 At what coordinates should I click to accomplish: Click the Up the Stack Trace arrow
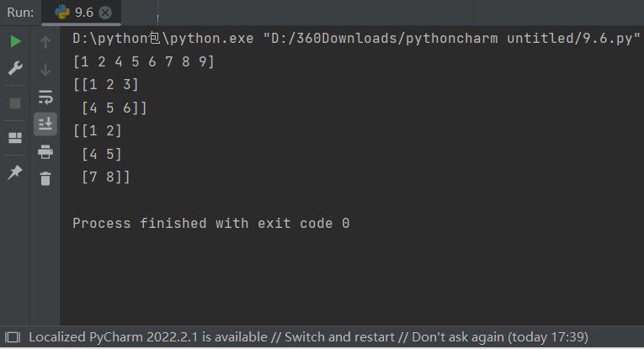[x=45, y=42]
